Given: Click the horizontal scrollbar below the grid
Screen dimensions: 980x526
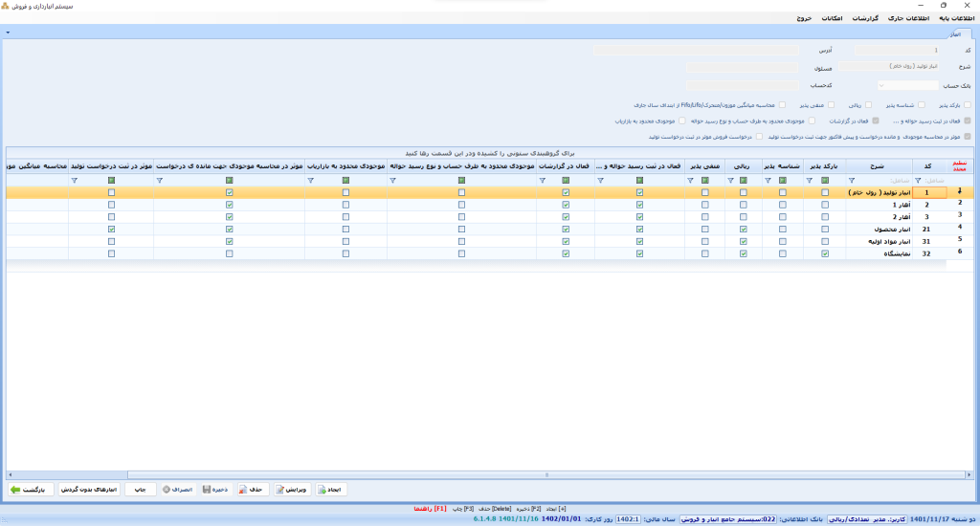Looking at the screenshot, I should pos(546,474).
